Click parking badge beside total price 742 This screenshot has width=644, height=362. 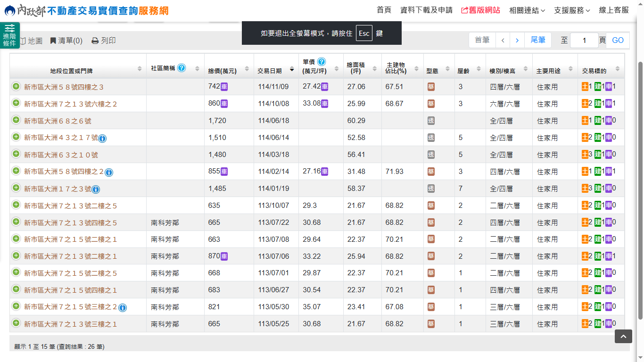coord(224,87)
